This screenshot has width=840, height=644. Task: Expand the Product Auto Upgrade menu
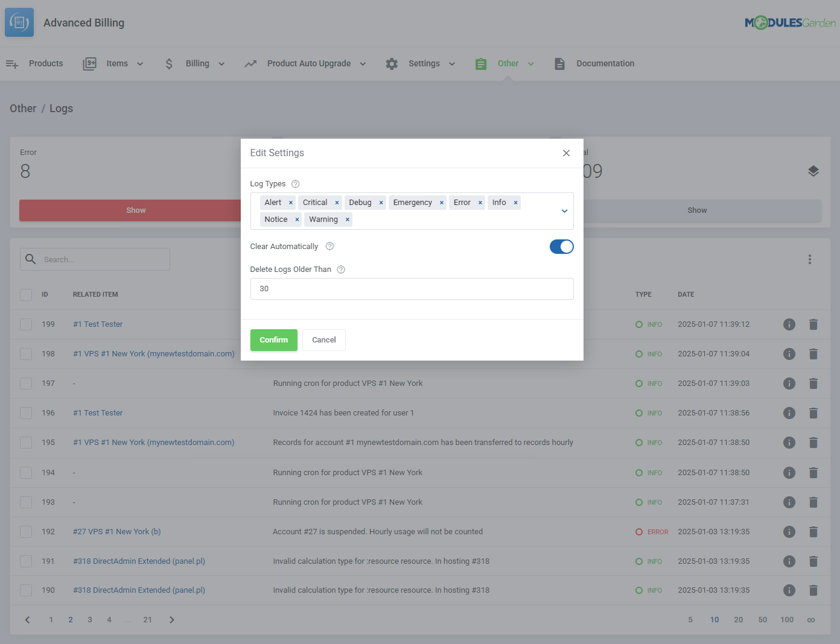pyautogui.click(x=308, y=64)
